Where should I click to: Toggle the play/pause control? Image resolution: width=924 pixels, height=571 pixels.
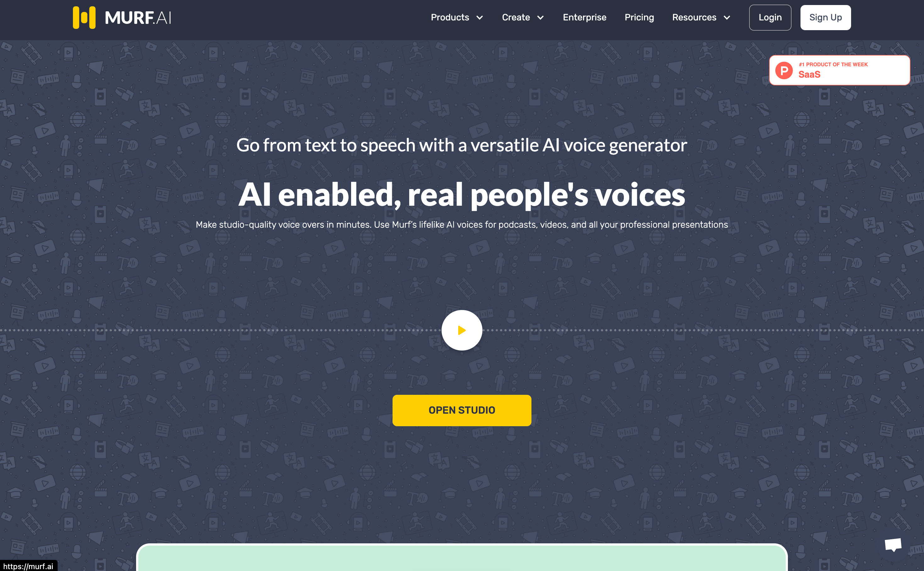coord(461,330)
